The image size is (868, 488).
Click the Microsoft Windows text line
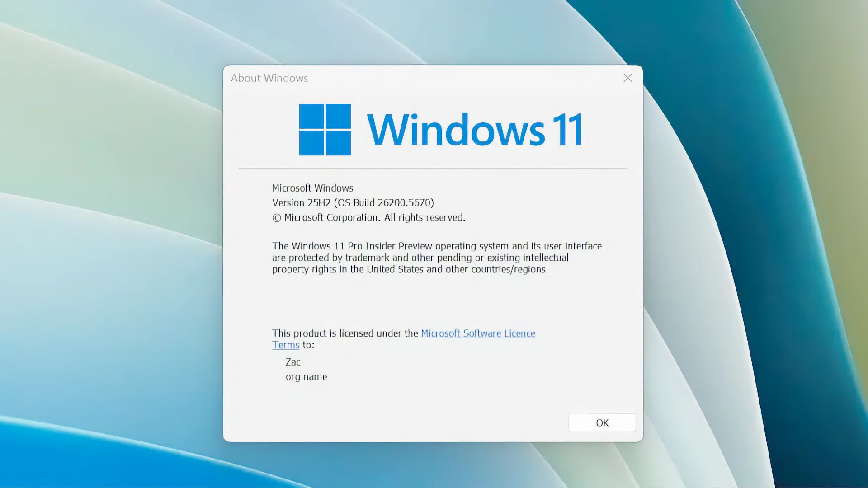point(312,188)
